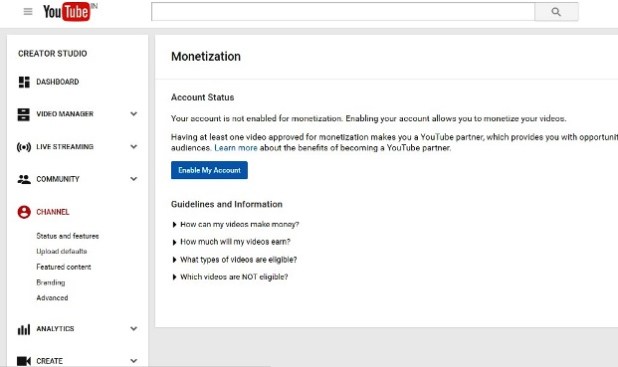Screen dimensions: 618x367
Task: Open the Create section label
Action: click(50, 361)
